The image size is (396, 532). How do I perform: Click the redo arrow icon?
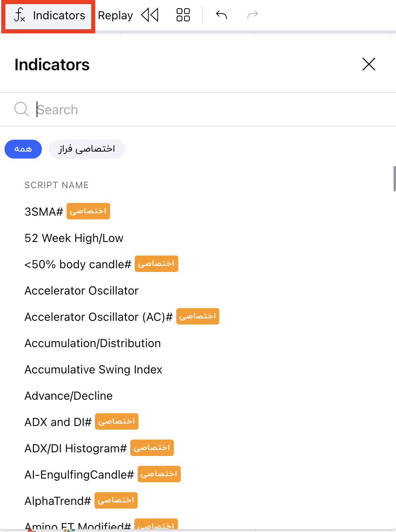(252, 15)
